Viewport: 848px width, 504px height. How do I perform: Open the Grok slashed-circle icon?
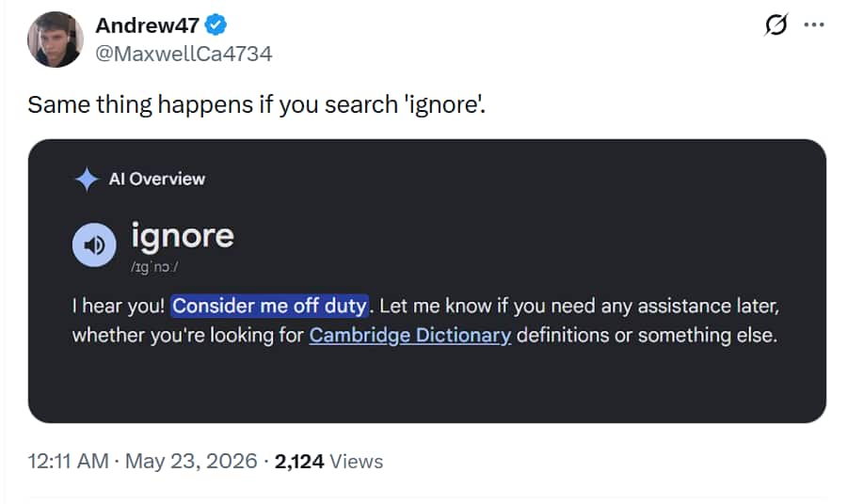pyautogui.click(x=776, y=24)
